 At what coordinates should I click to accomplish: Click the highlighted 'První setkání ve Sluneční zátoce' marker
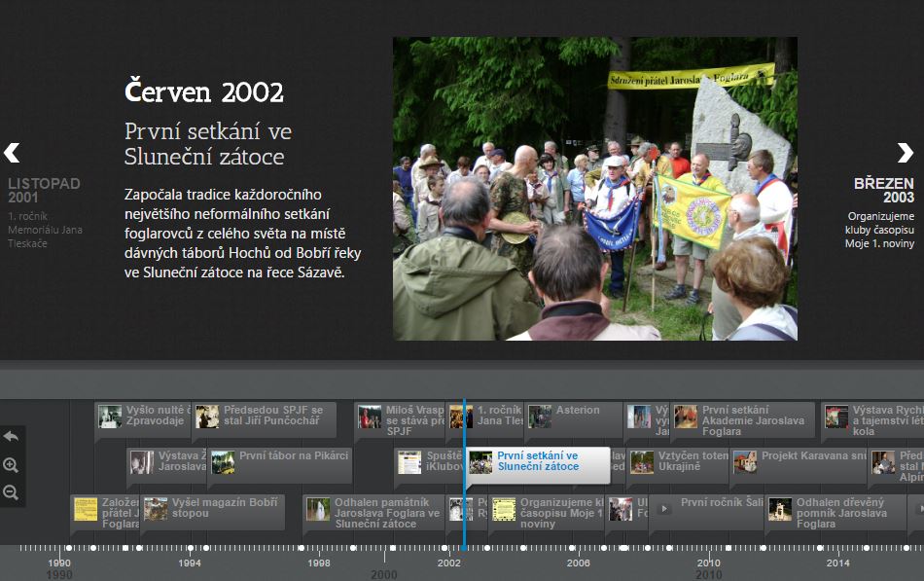click(x=537, y=461)
